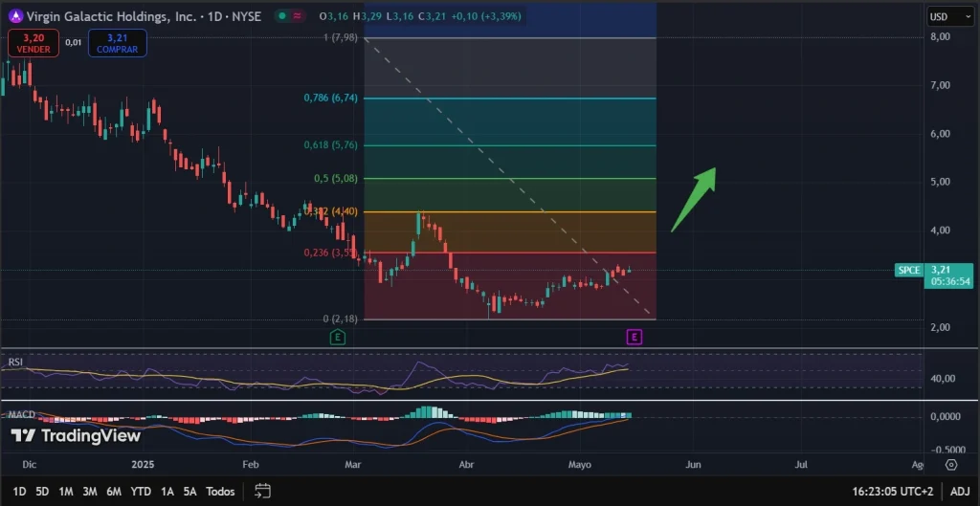Select the 3M time range
Image resolution: width=980 pixels, height=506 pixels.
coord(90,492)
